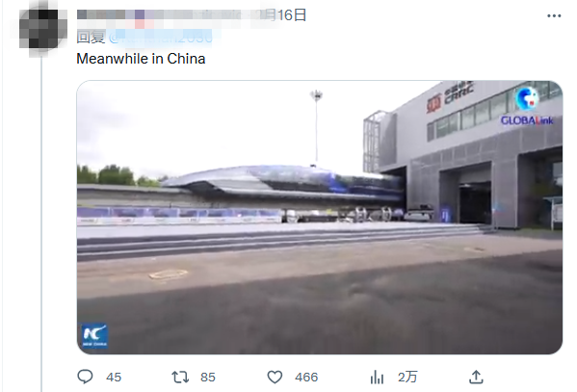
Task: Like the tweet with the heart icon
Action: tap(275, 377)
